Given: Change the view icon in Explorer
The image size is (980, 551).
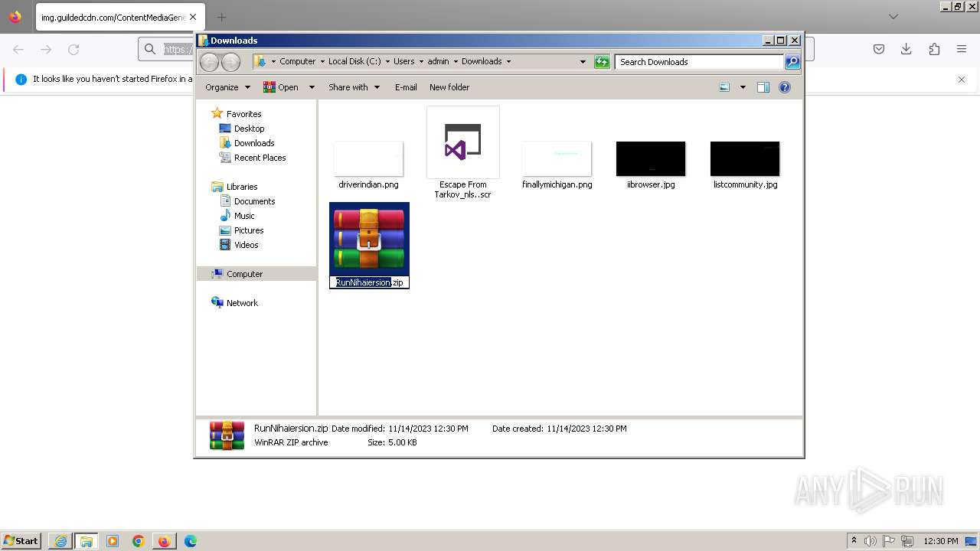Looking at the screenshot, I should coord(724,87).
